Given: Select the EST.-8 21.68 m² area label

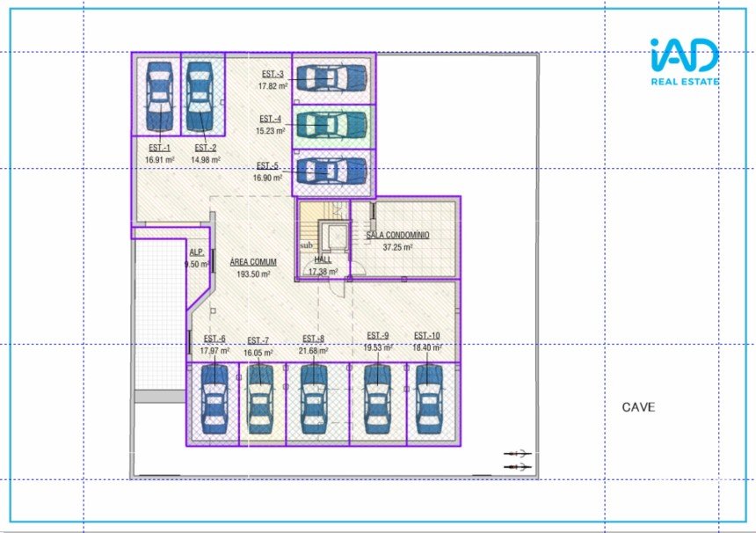Looking at the screenshot, I should 313,345.
